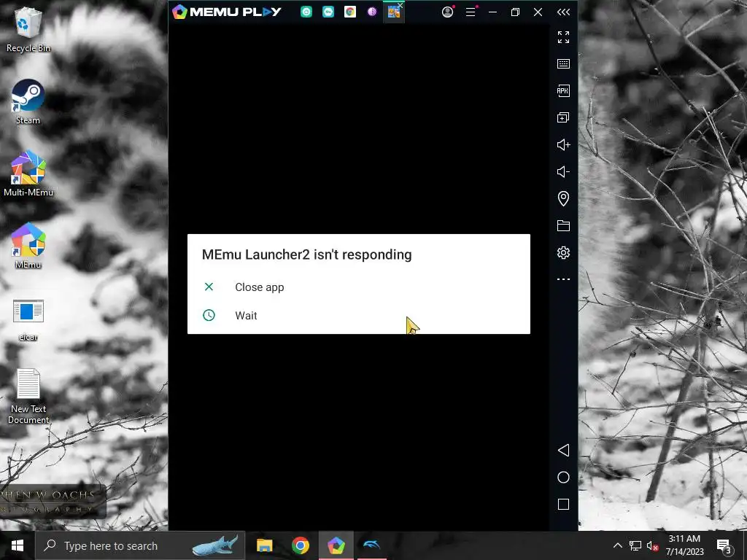Select the Dolphin emulator taskbar icon
747x560 pixels.
tap(372, 545)
